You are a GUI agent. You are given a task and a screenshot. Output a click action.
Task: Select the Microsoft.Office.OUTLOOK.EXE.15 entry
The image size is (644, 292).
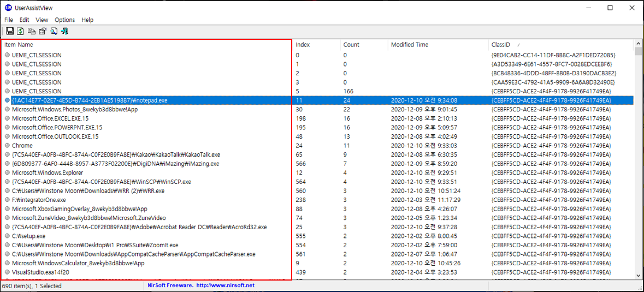[x=56, y=136]
